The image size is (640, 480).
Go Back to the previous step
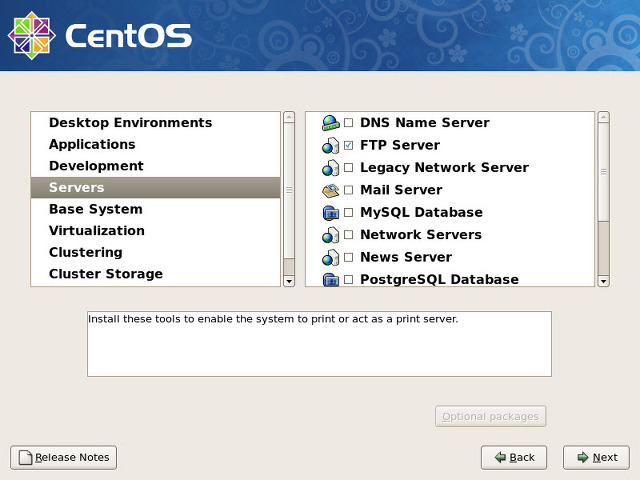(514, 458)
